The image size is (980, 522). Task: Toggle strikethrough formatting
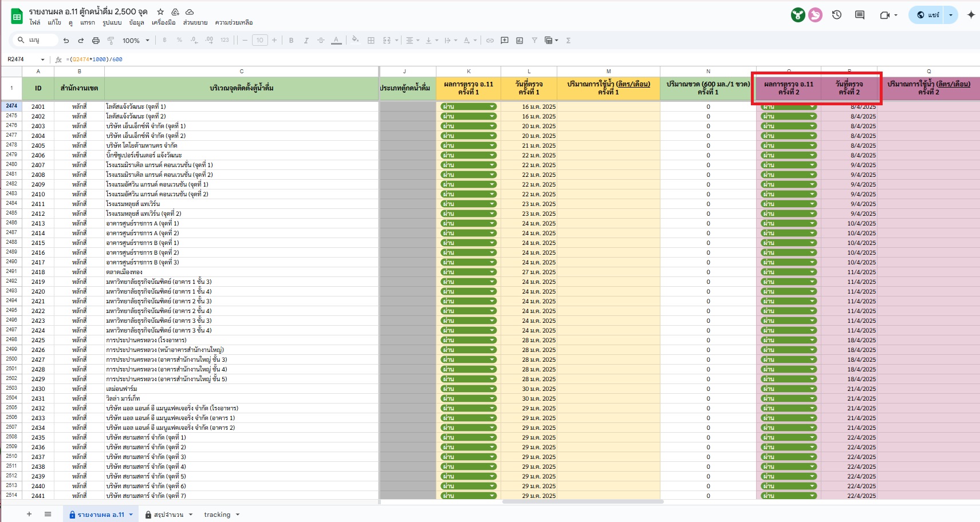[x=321, y=41]
